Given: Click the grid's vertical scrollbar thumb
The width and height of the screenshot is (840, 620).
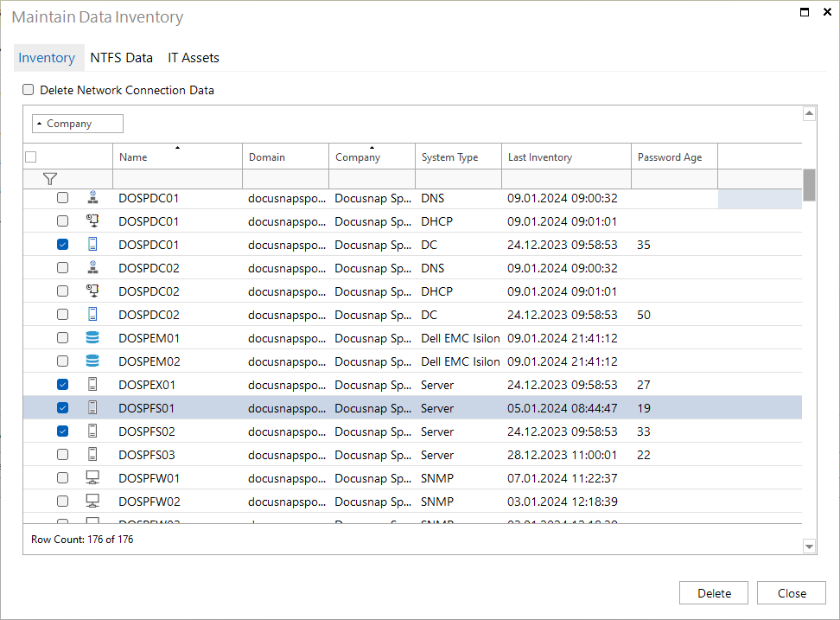Looking at the screenshot, I should [810, 185].
